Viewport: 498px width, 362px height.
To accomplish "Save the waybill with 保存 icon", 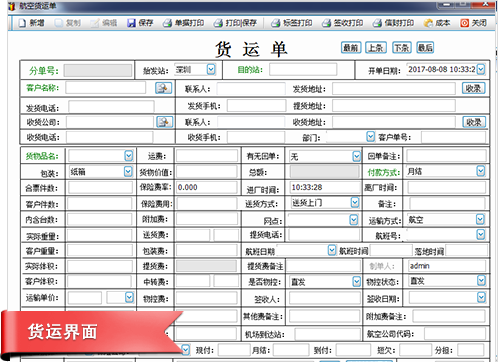I will 131,23.
